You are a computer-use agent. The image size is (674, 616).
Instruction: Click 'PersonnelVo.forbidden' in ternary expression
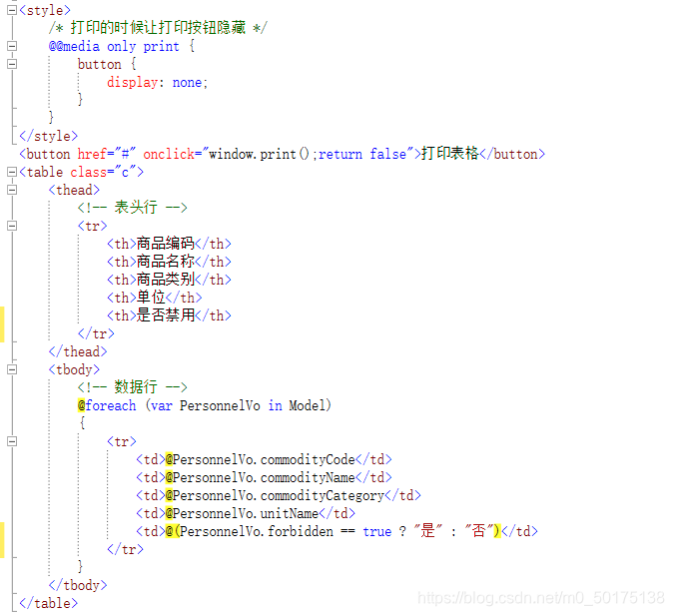[x=257, y=531]
